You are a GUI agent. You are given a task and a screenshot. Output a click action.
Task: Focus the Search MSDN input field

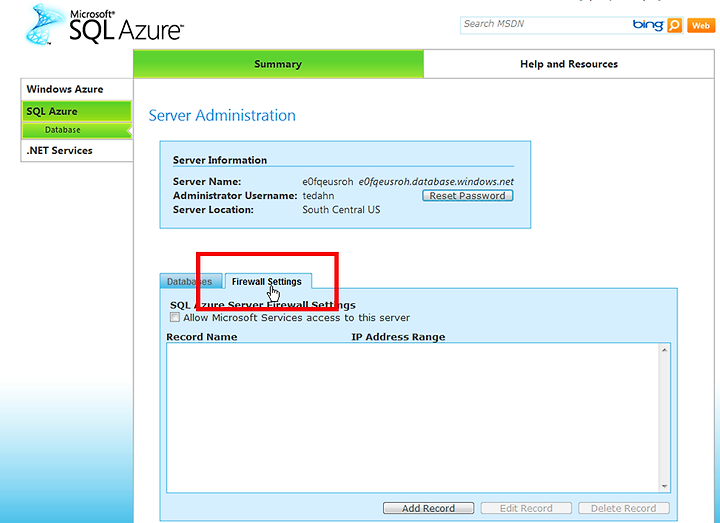545,24
